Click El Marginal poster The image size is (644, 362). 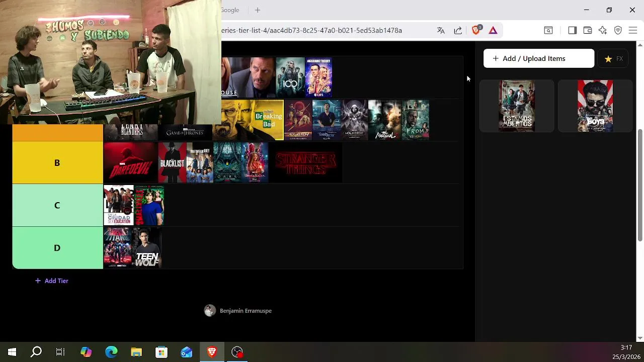click(385, 120)
